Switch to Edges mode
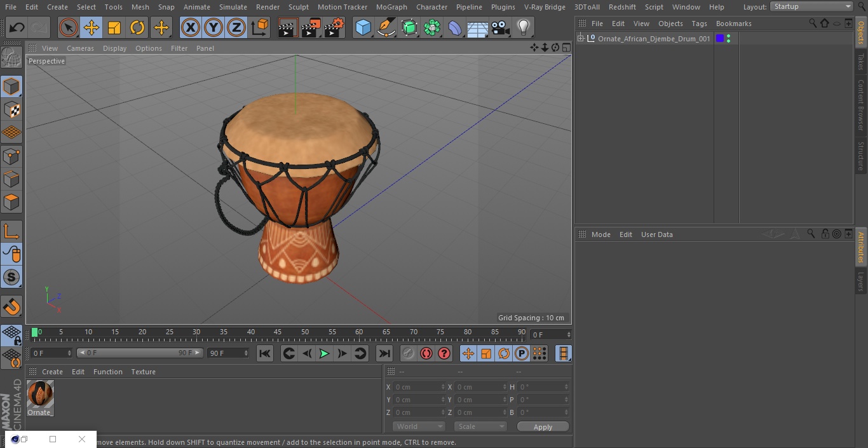The height and width of the screenshot is (448, 868). coord(11,179)
